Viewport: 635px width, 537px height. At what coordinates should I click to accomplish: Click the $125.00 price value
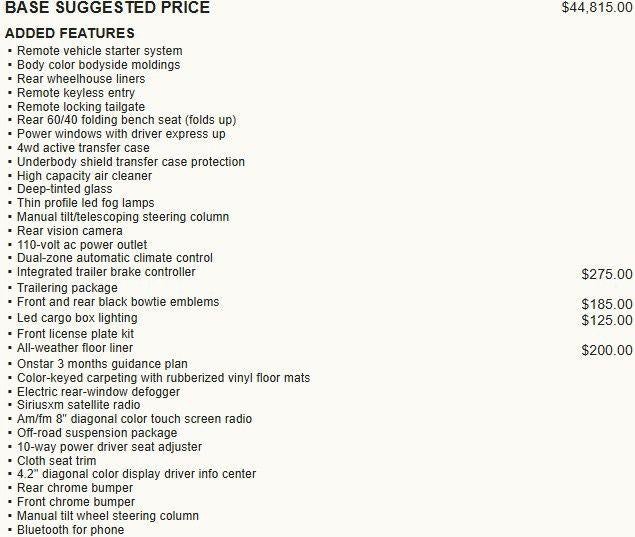(x=607, y=320)
